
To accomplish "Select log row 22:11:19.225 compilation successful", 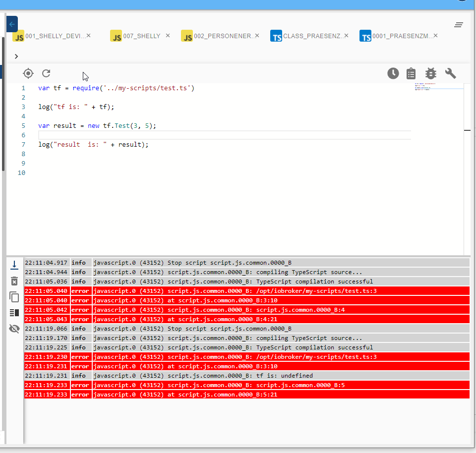I will coord(247,347).
